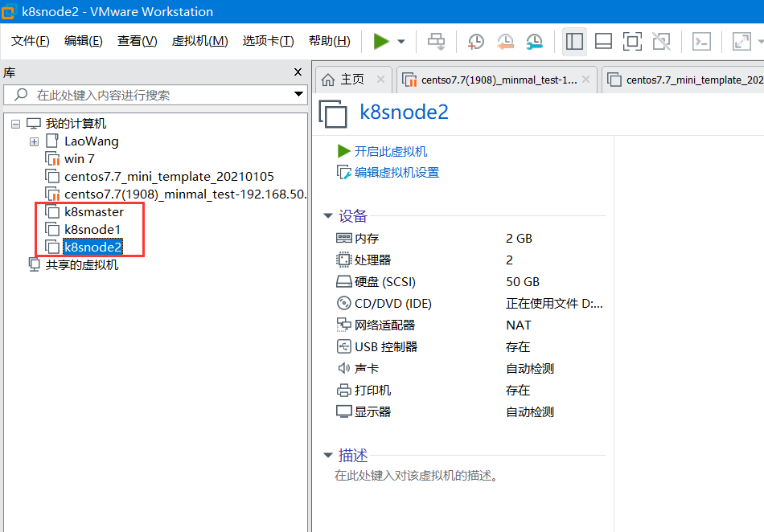
Task: Close the 主页 tab
Action: click(x=380, y=80)
